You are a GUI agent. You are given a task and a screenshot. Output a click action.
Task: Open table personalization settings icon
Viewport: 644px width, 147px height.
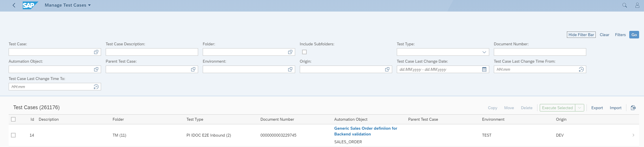coord(633,108)
